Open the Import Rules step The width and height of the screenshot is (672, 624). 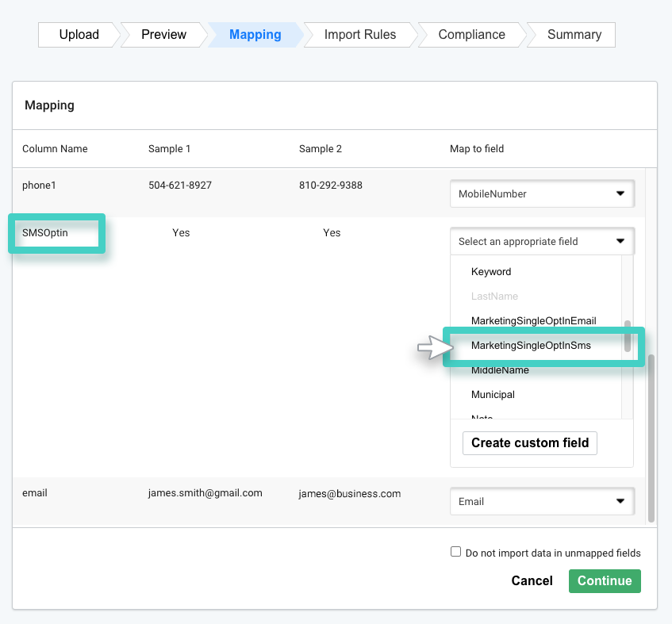pyautogui.click(x=359, y=34)
